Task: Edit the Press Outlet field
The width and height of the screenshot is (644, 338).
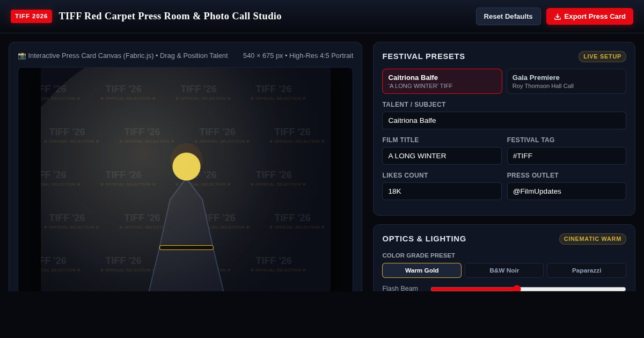Action: coord(566,192)
